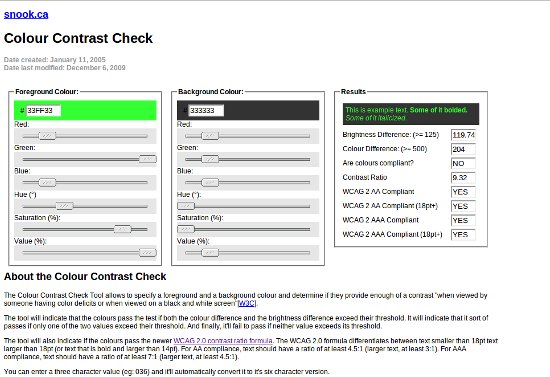Click the Contrast Ratio result field
Viewport: 550px width, 377px height.
[463, 177]
